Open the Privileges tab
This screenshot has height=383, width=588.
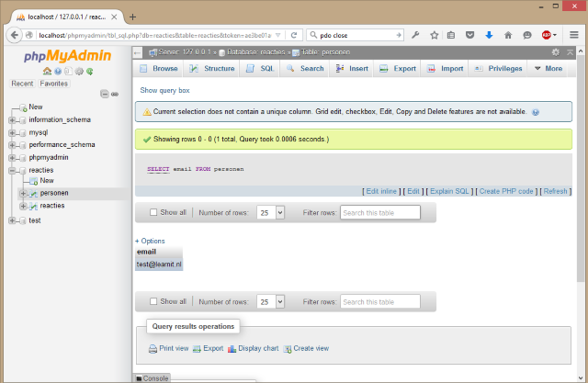[498, 69]
